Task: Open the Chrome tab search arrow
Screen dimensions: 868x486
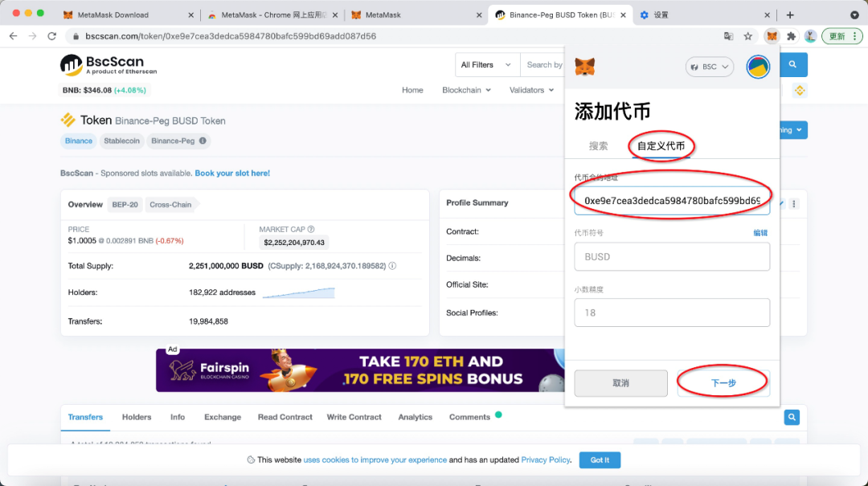Action: click(854, 15)
